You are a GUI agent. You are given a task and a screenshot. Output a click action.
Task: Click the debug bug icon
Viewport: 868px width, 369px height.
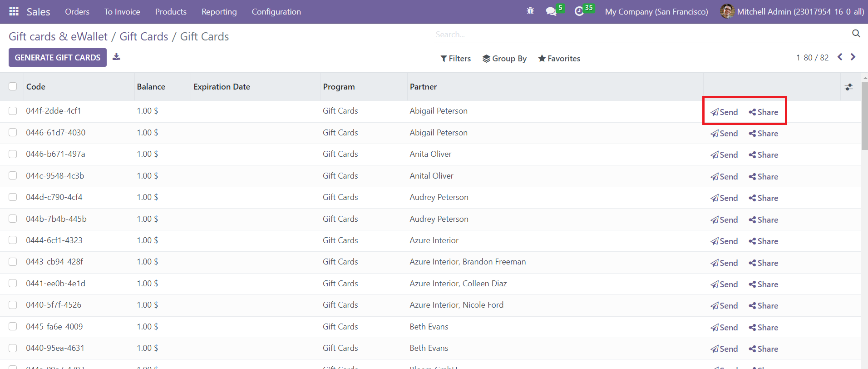[x=530, y=11]
